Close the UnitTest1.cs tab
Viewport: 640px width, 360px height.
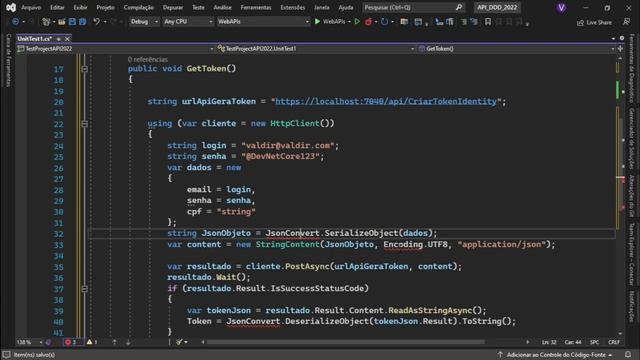point(67,39)
